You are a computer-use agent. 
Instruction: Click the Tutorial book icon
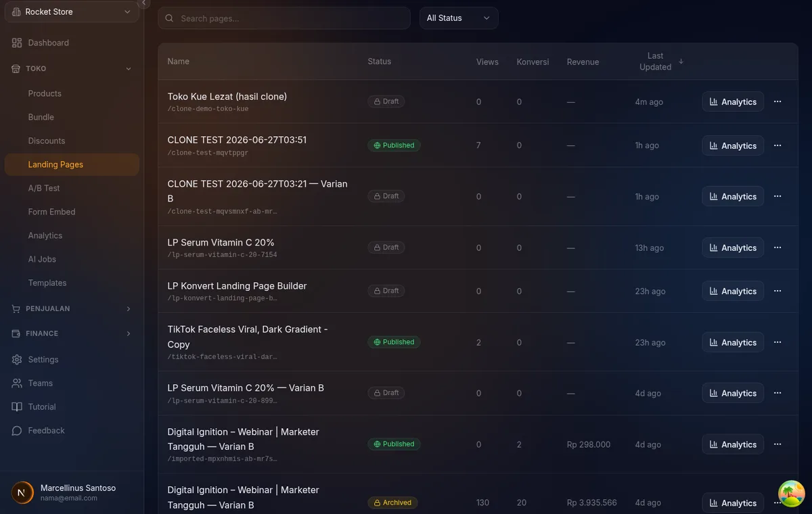pos(17,406)
